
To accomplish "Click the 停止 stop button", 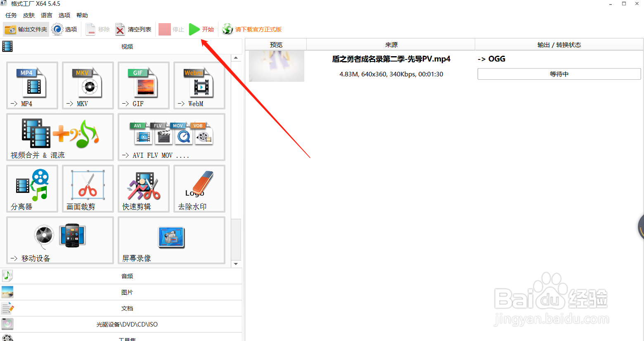I will coord(171,29).
